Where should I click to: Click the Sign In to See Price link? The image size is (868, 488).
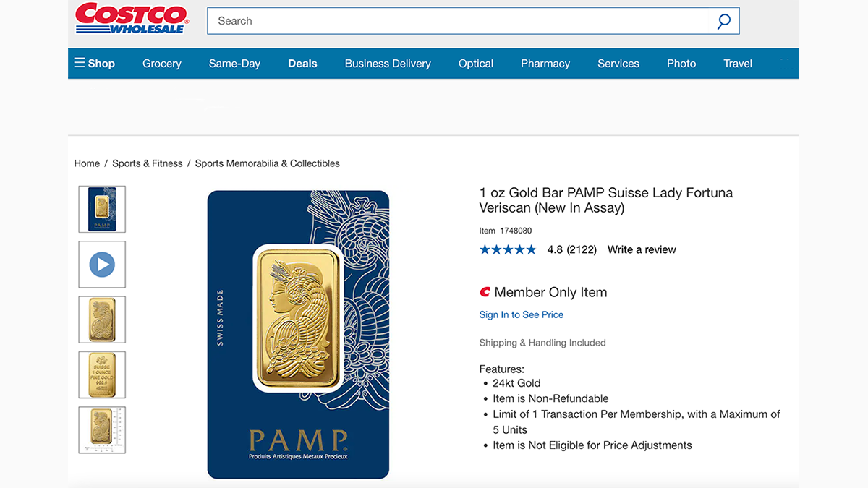pyautogui.click(x=521, y=314)
